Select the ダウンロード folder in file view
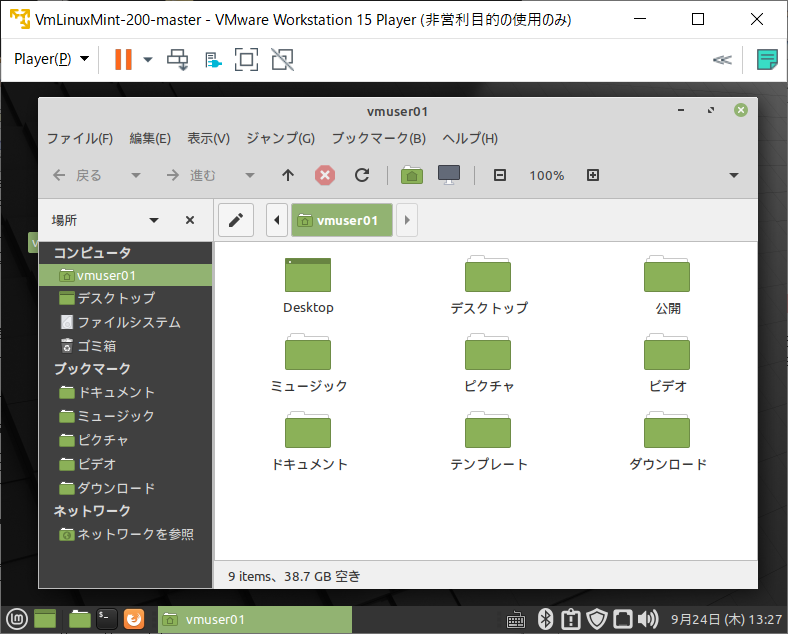788x634 pixels. coord(667,430)
